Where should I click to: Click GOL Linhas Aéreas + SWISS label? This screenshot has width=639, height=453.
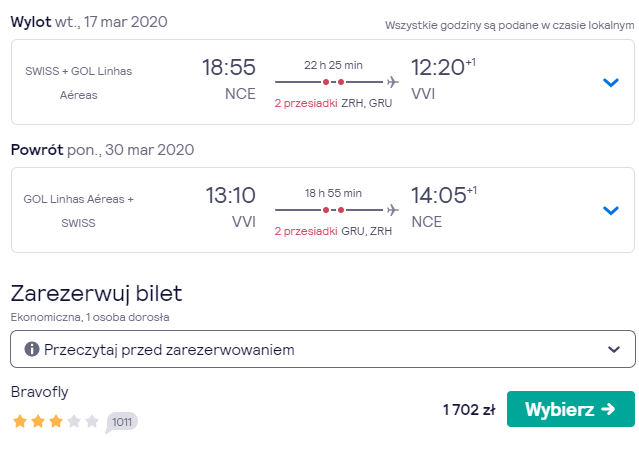pyautogui.click(x=79, y=211)
